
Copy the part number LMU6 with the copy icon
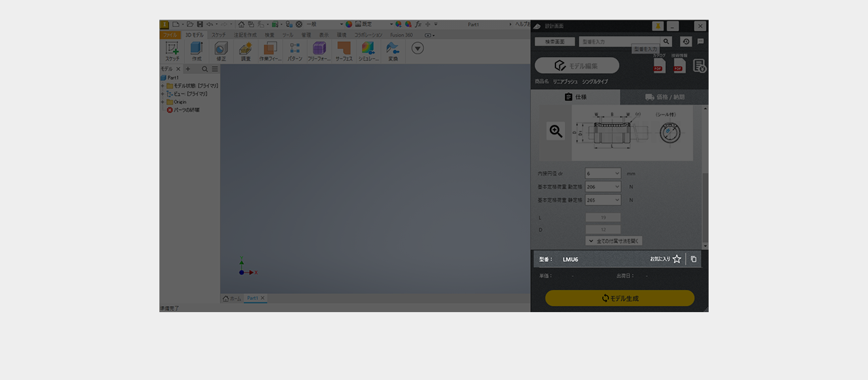click(x=693, y=259)
